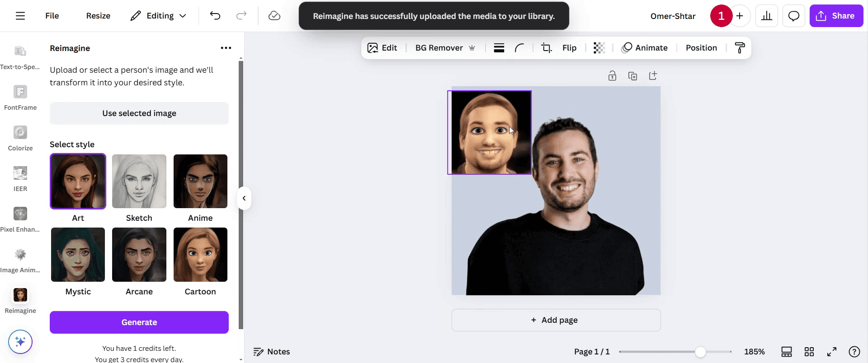This screenshot has height=363, width=868.
Task: Open the crop tool icon
Action: (547, 48)
